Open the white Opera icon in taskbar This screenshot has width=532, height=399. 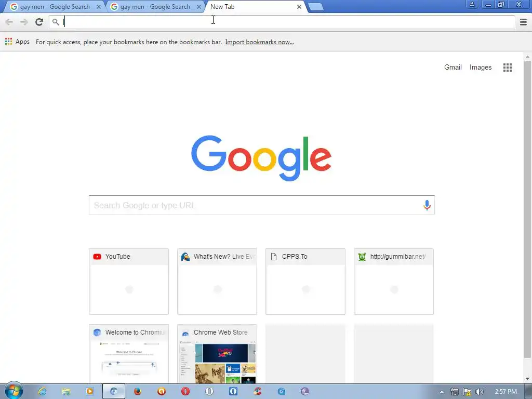(x=209, y=391)
